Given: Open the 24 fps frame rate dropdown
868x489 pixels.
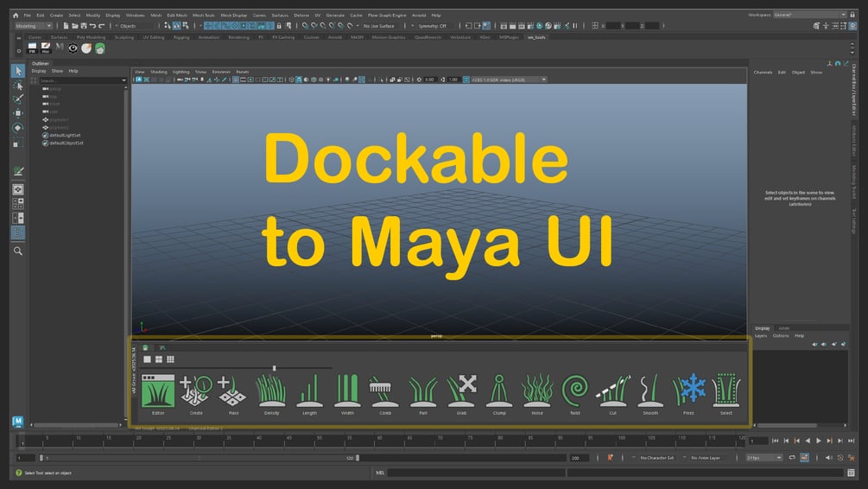Looking at the screenshot, I should click(764, 458).
